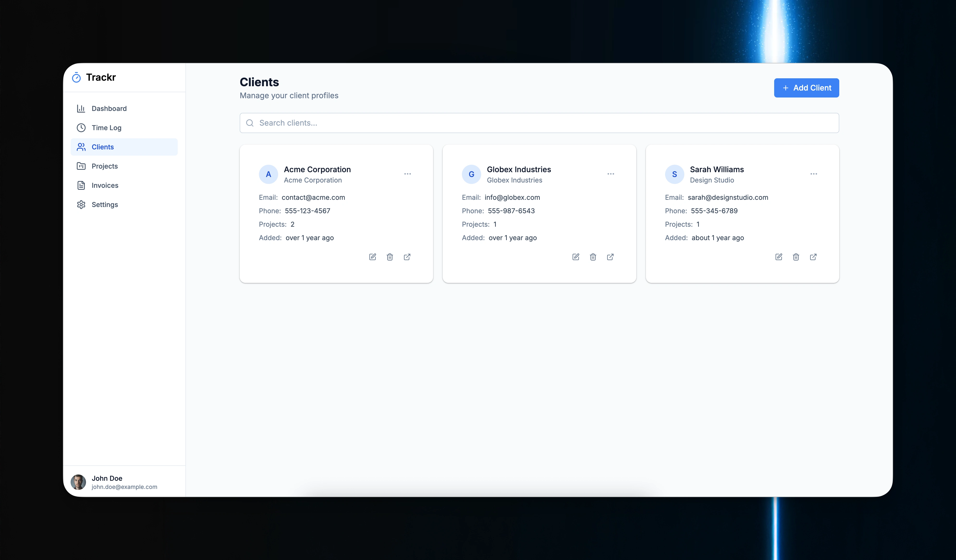Delete the Acme Corporation client
This screenshot has width=956, height=560.
pyautogui.click(x=390, y=257)
